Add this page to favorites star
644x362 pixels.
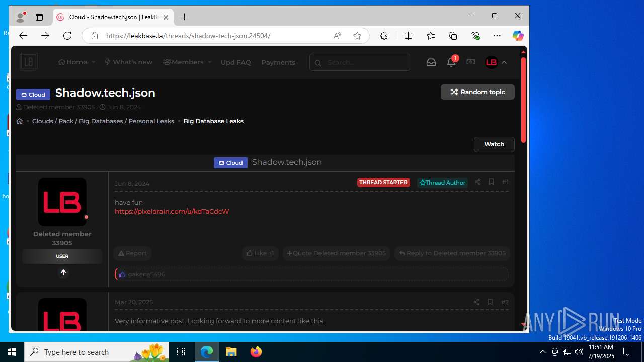click(357, 36)
